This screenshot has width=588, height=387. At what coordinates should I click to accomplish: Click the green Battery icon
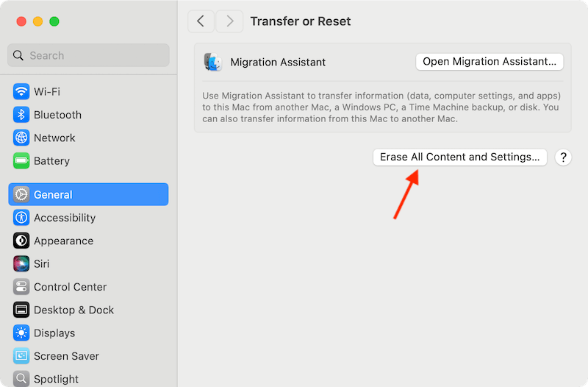21,161
